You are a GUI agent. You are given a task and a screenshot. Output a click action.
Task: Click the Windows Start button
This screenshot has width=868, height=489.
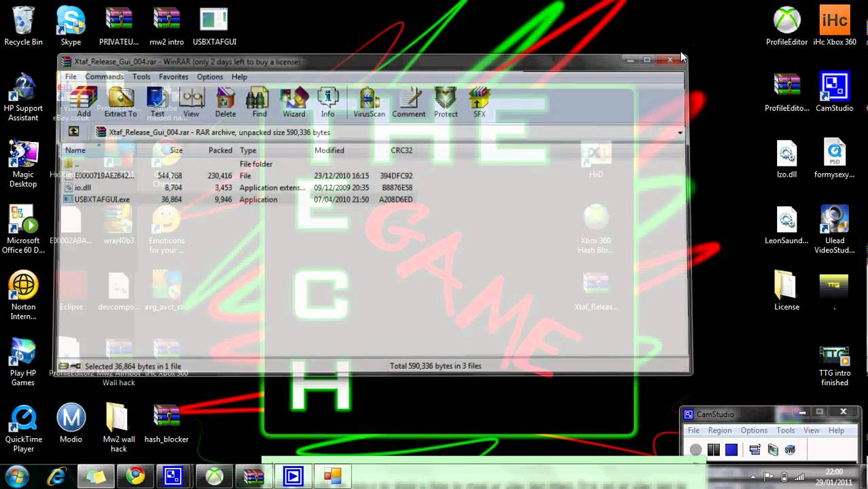coord(16,476)
